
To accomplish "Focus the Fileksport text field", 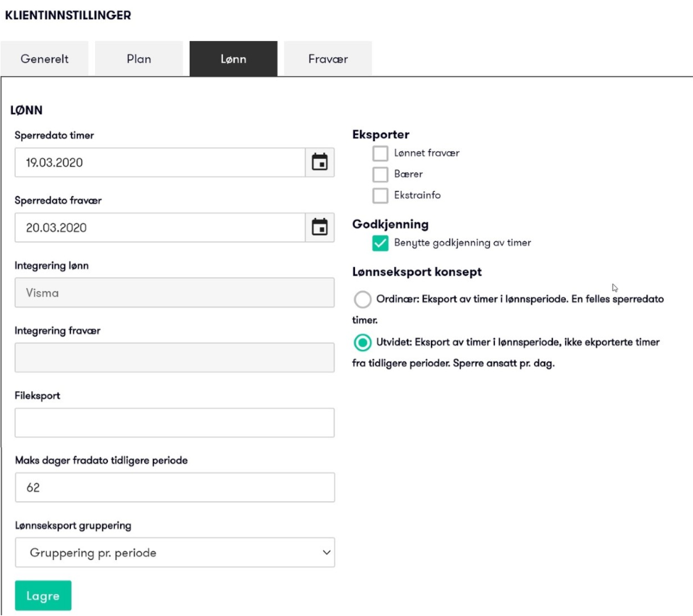I will point(175,422).
